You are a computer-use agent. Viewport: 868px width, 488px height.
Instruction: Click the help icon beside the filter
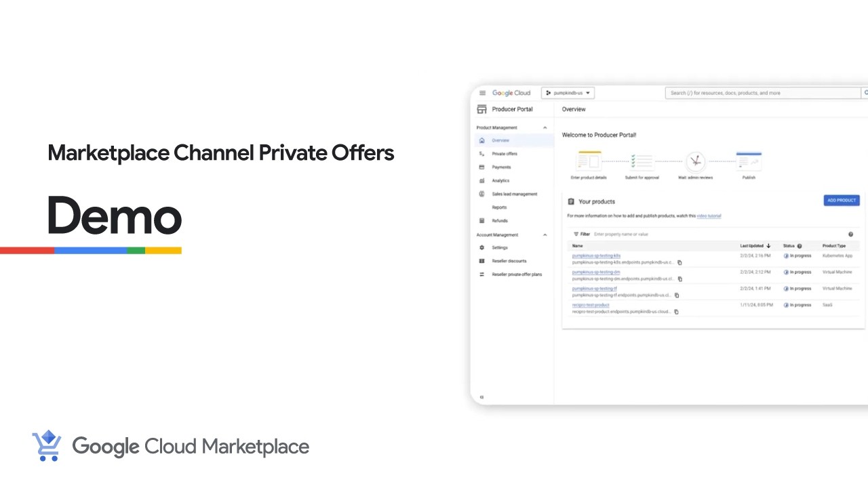(850, 234)
